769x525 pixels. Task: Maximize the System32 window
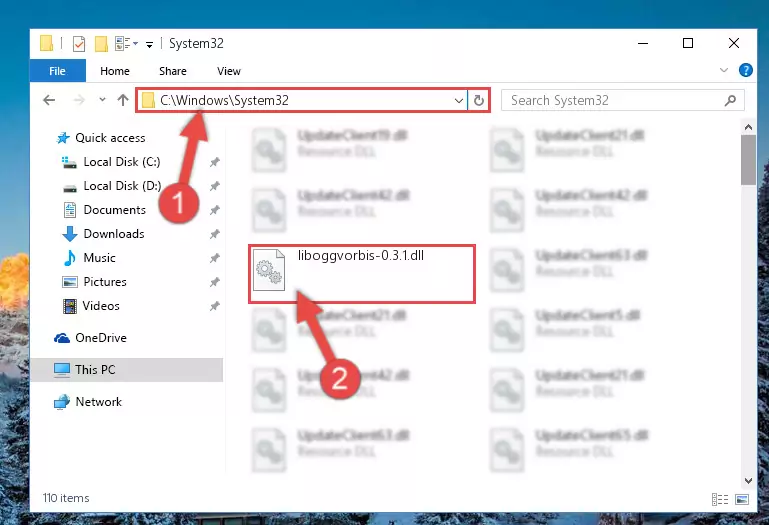[688, 44]
